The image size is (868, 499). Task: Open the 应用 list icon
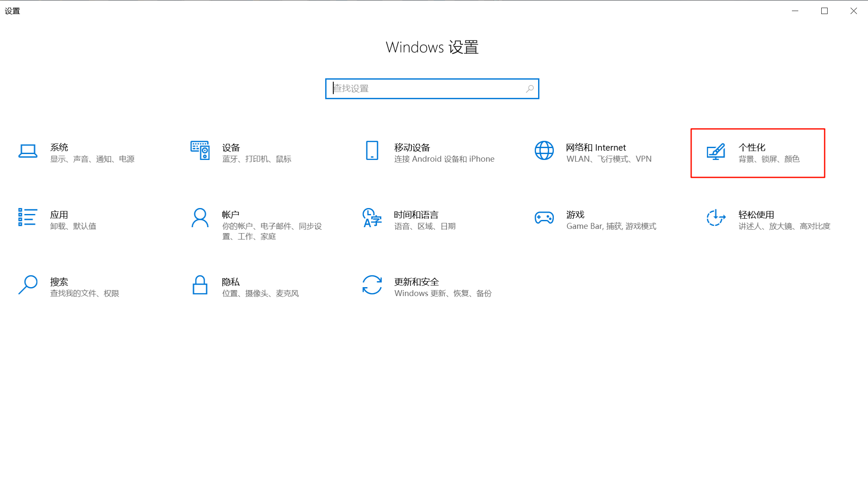(x=28, y=217)
